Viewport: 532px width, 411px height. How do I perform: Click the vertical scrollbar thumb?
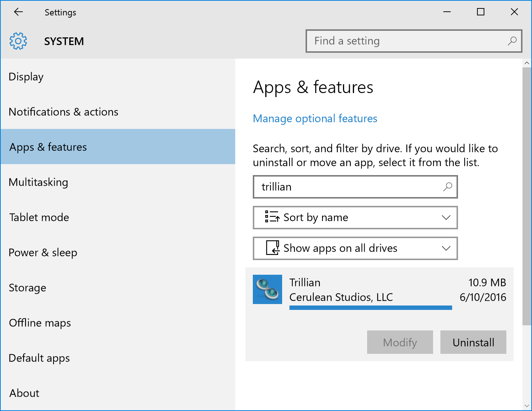pyautogui.click(x=527, y=196)
